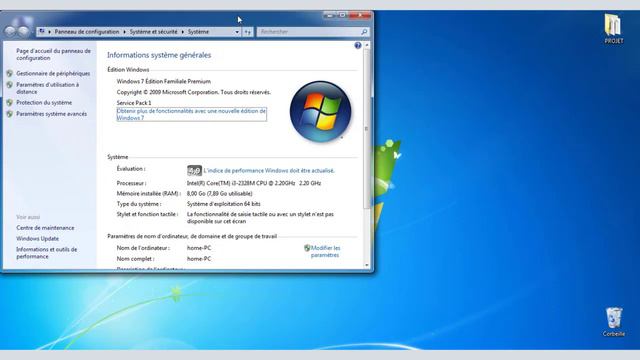Select Système et sécurité breadcrumb
Screen dimensions: 640x360
pyautogui.click(x=153, y=32)
